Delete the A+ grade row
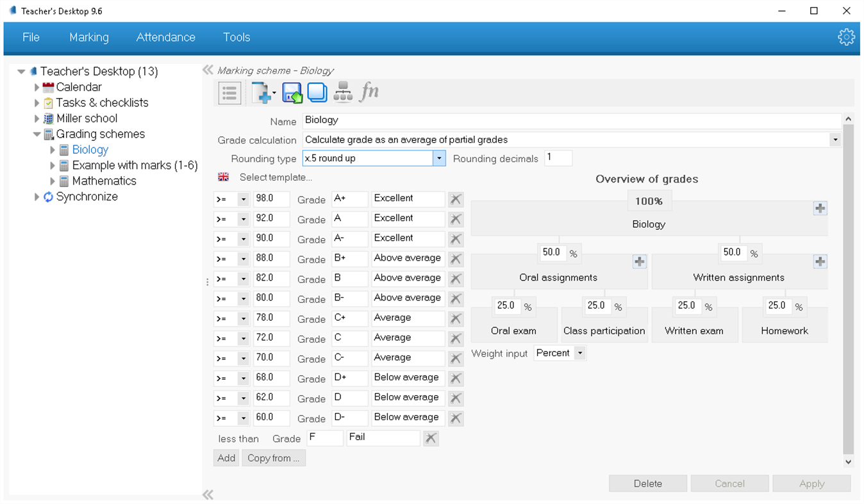This screenshot has width=864, height=504. tap(456, 199)
